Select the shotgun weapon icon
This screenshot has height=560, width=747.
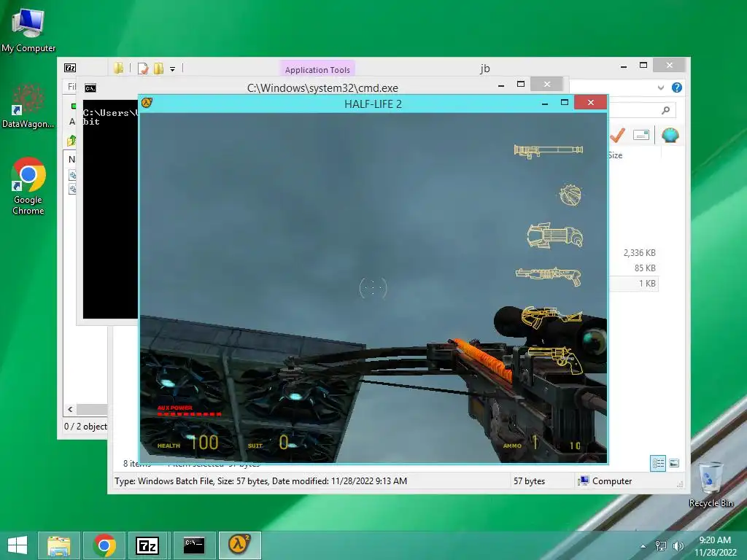pyautogui.click(x=549, y=276)
